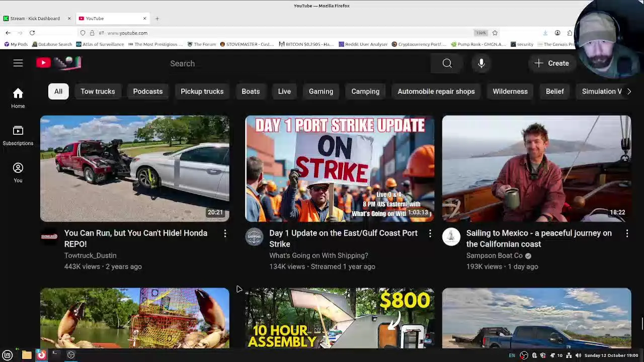The height and width of the screenshot is (362, 644).
Task: Open Subscriptions in the sidebar
Action: click(x=18, y=136)
